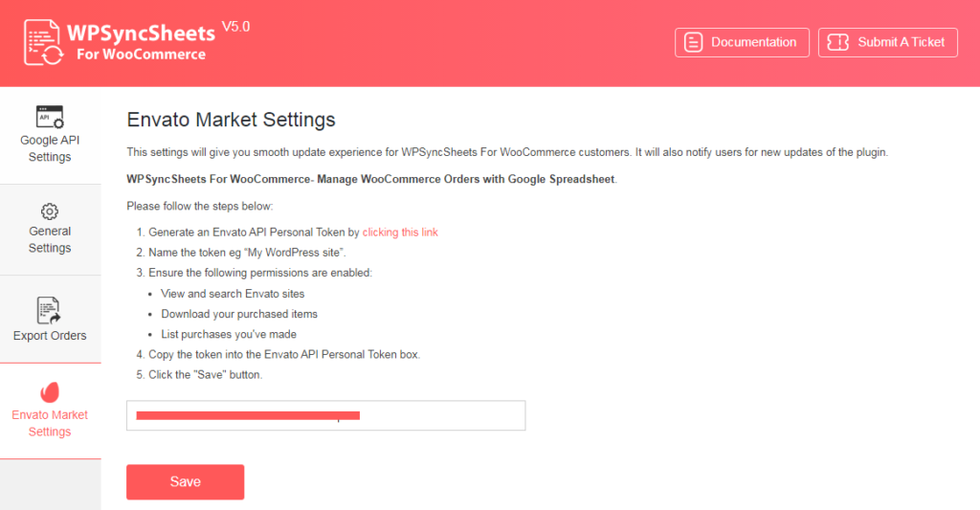The image size is (980, 510).
Task: Open the Google API Settings tab
Action: click(50, 148)
